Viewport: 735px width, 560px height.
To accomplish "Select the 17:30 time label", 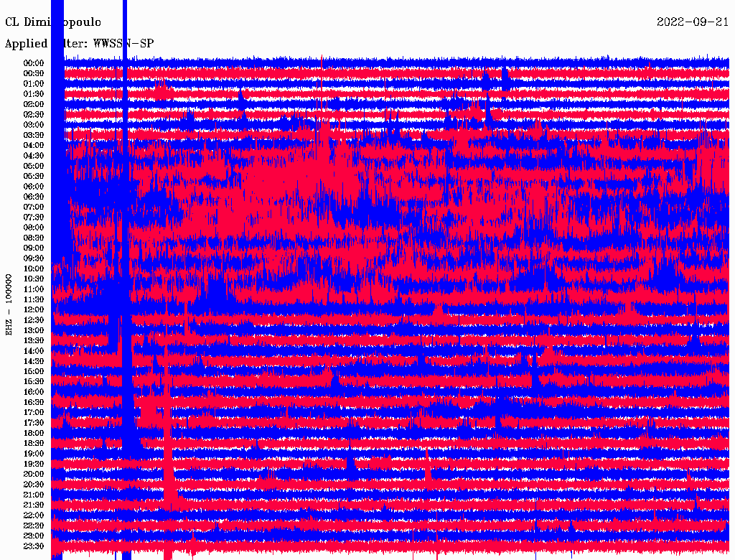I will coord(34,423).
